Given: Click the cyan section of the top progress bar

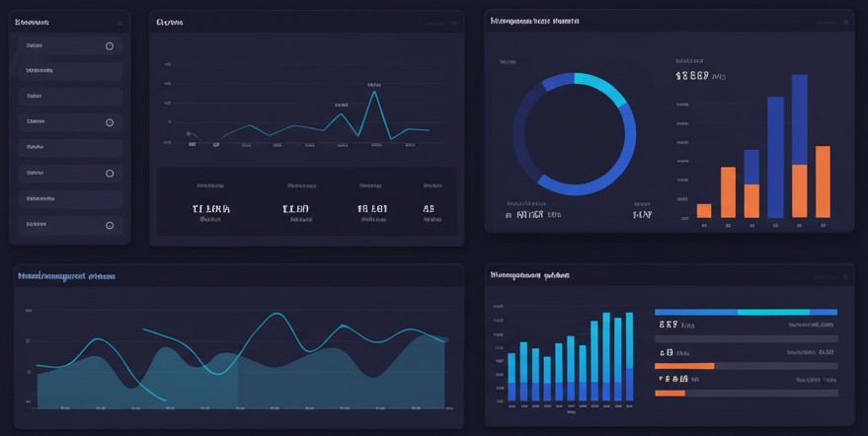Looking at the screenshot, I should click(x=773, y=312).
